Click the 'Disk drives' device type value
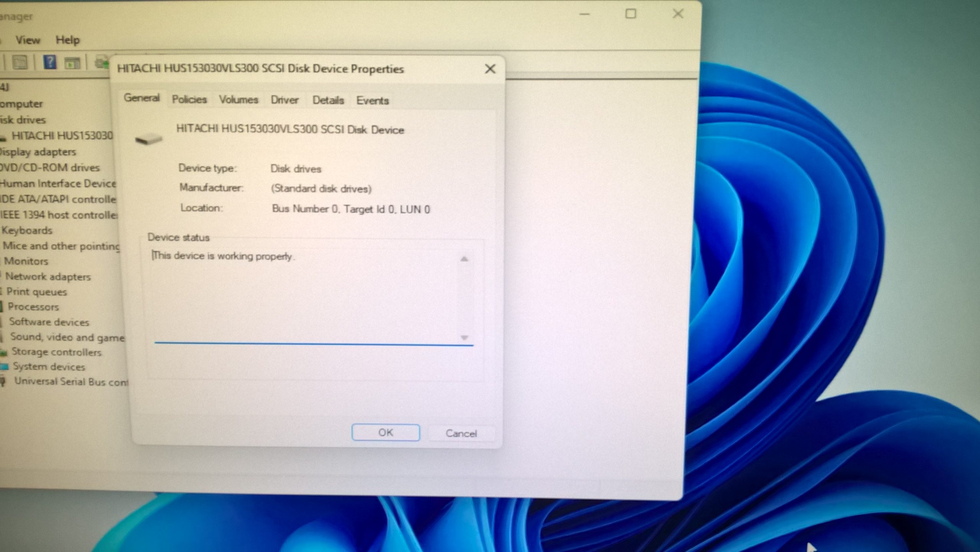Viewport: 980px width, 552px height. point(296,169)
